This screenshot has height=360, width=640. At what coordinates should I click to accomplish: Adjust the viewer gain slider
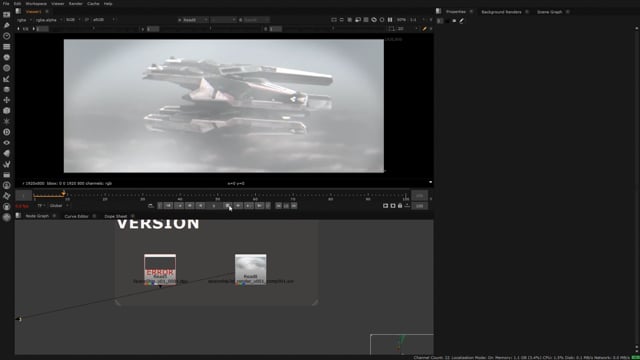(94, 29)
